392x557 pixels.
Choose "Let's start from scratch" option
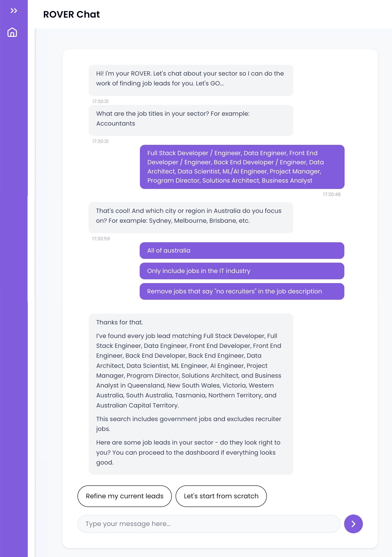pos(221,496)
